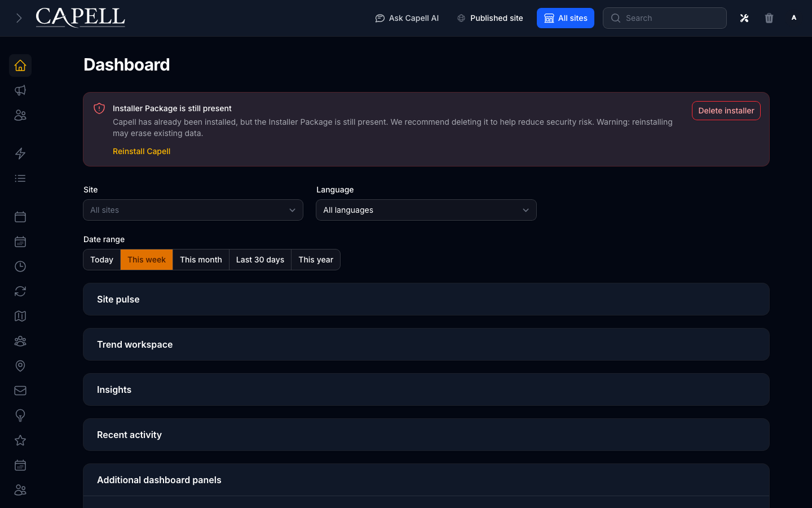Open the star icon in sidebar

[x=20, y=440]
